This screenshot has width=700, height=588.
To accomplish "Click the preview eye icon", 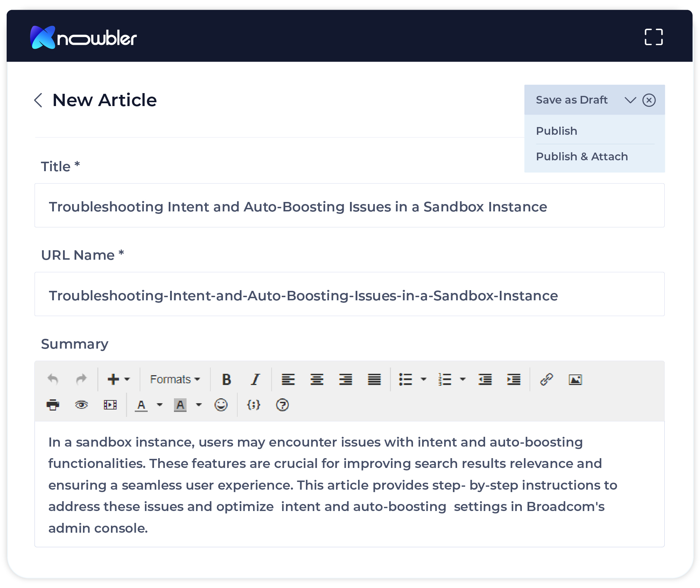I will (x=82, y=405).
